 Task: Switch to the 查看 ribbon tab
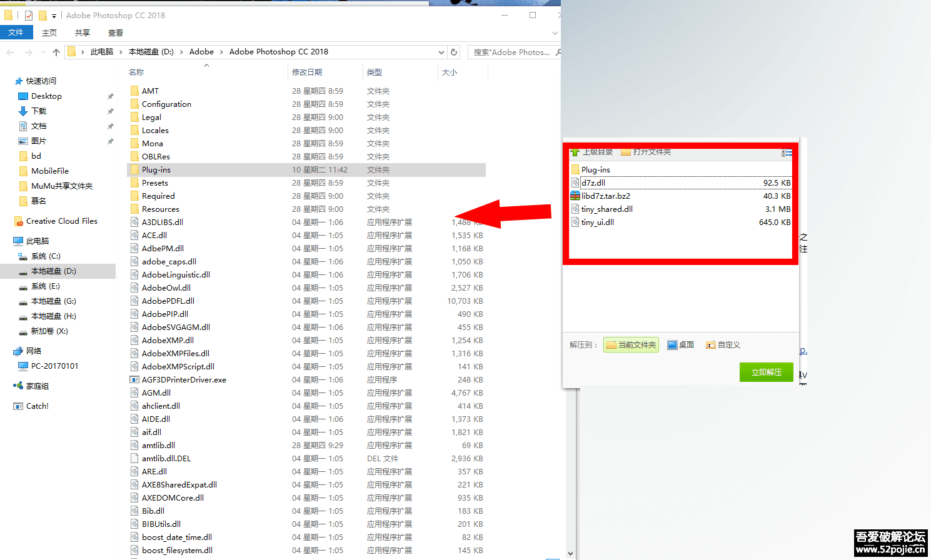click(x=115, y=33)
